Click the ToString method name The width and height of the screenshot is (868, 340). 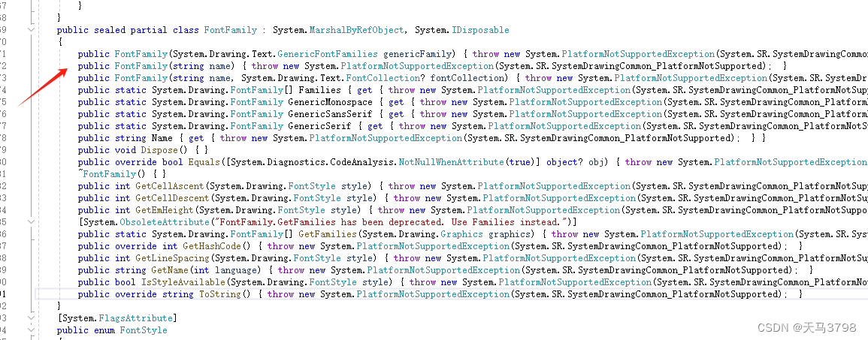(x=219, y=294)
